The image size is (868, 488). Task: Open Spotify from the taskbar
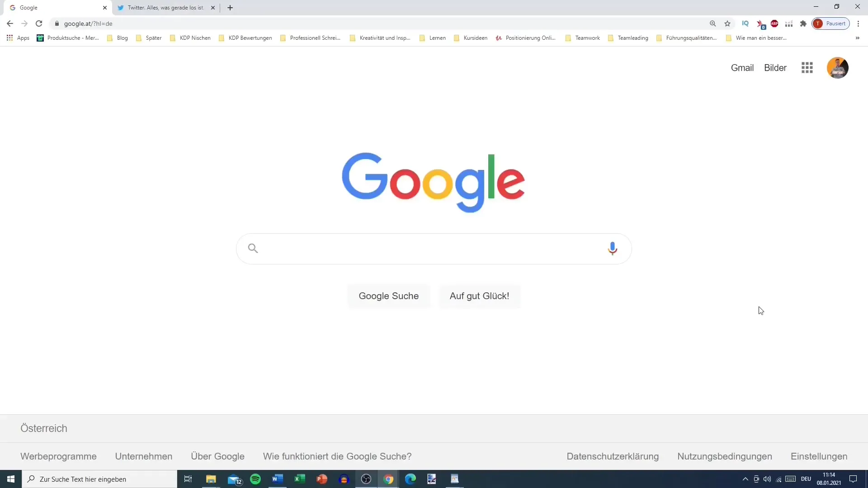[255, 479]
